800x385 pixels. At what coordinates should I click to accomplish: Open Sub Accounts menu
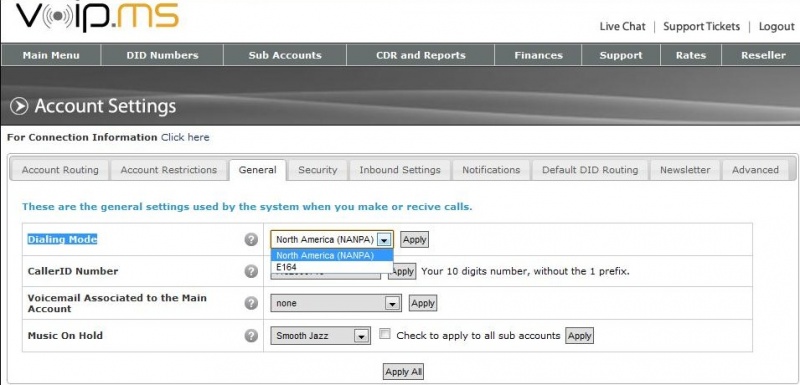click(285, 55)
